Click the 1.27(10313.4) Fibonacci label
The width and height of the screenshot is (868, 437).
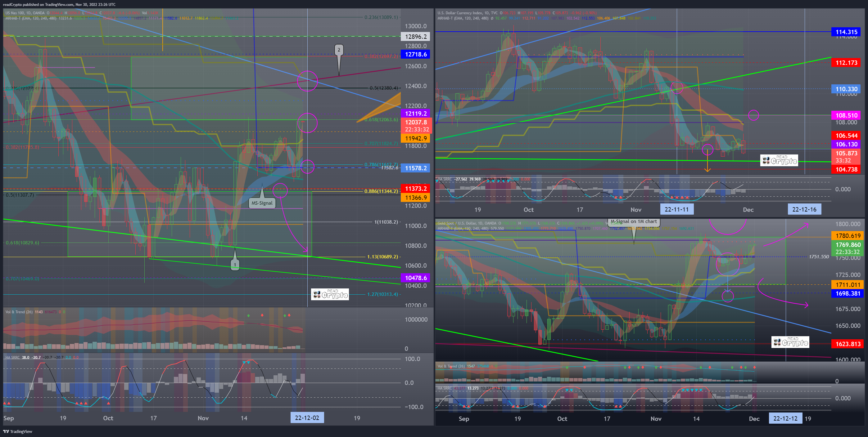pos(382,294)
